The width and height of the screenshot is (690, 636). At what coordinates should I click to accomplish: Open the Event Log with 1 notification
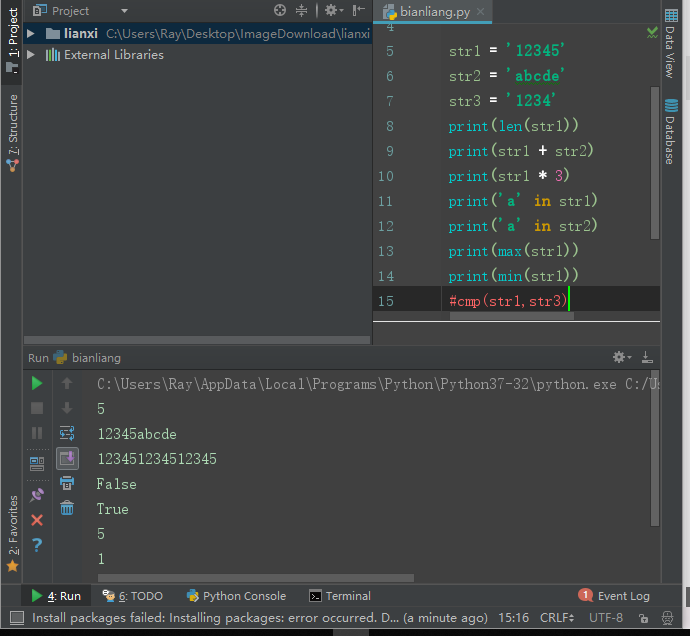614,596
